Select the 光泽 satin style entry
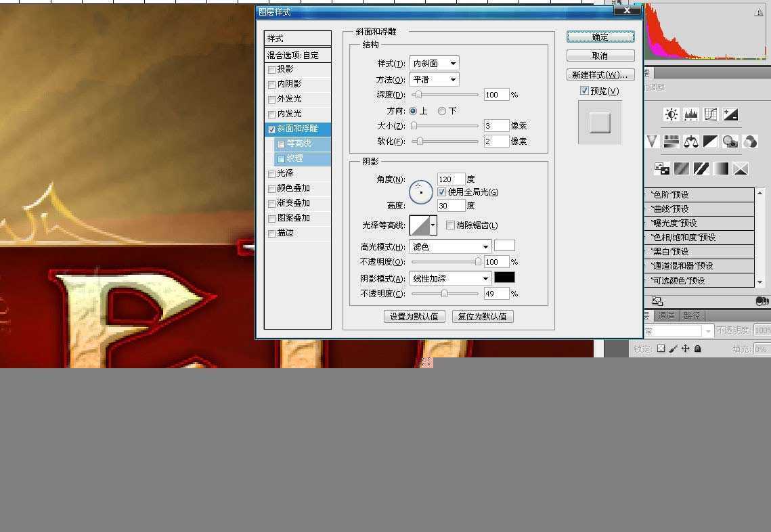Viewport: 771px width, 532px height. (297, 173)
